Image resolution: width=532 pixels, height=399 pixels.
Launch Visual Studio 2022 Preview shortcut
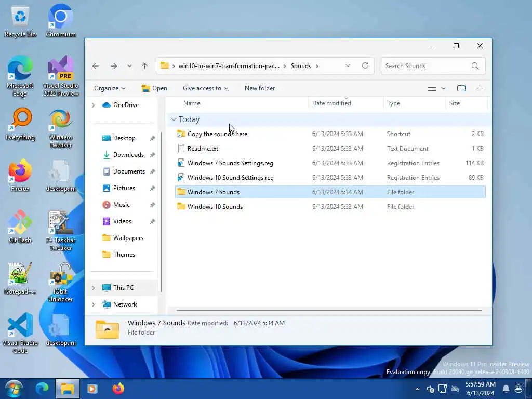(61, 76)
